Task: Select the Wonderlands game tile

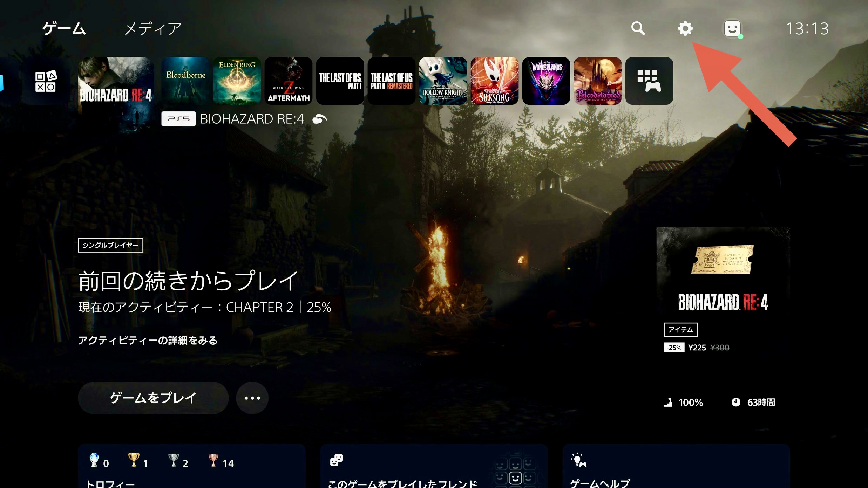Action: (546, 81)
